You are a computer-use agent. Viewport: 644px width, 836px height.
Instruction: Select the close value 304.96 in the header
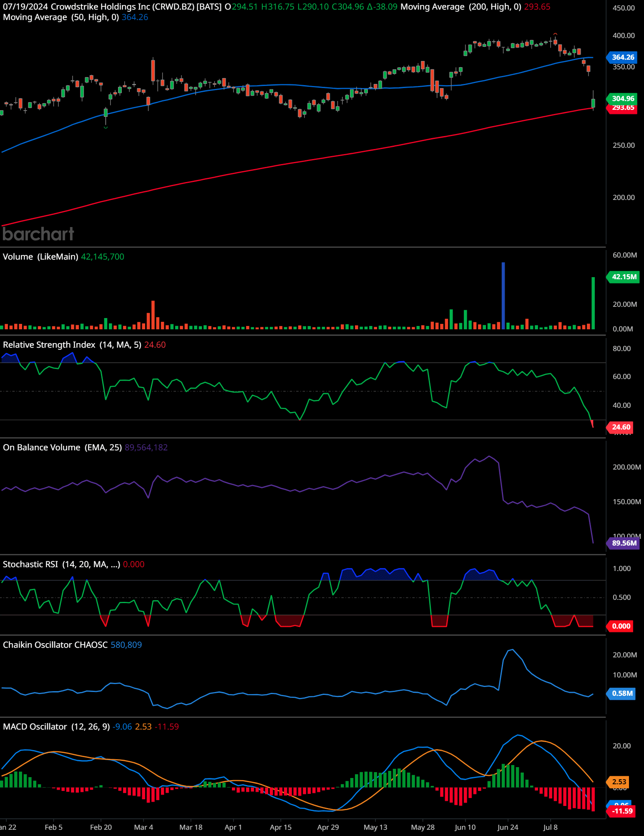pyautogui.click(x=351, y=7)
